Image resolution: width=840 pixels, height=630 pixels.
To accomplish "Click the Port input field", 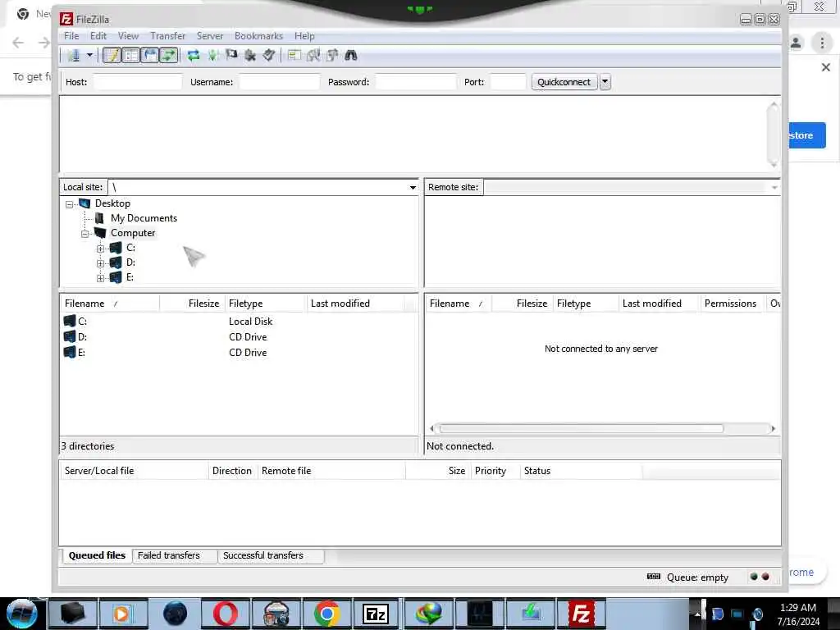I will (x=508, y=82).
